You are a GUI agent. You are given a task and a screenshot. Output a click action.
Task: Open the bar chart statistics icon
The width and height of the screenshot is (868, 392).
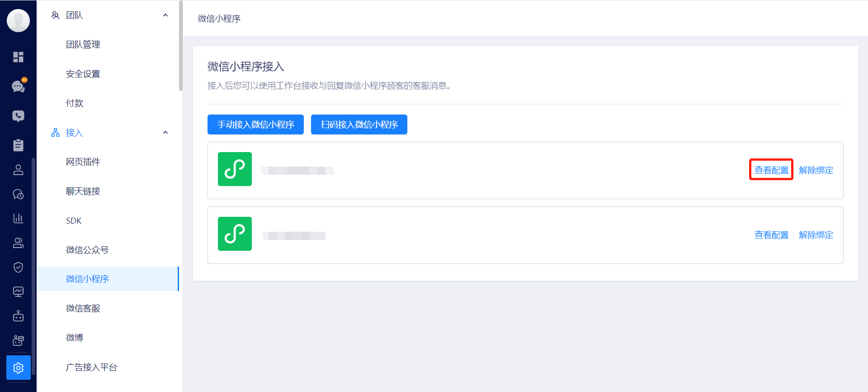(x=18, y=218)
